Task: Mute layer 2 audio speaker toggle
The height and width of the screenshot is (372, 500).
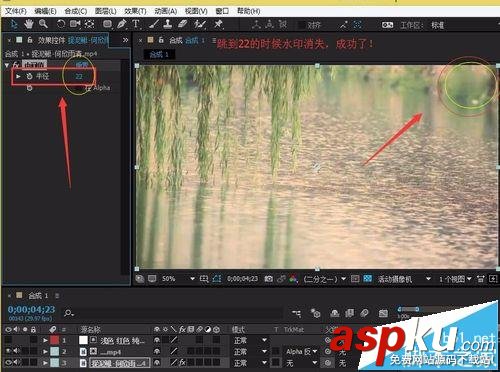Action: pyautogui.click(x=16, y=351)
